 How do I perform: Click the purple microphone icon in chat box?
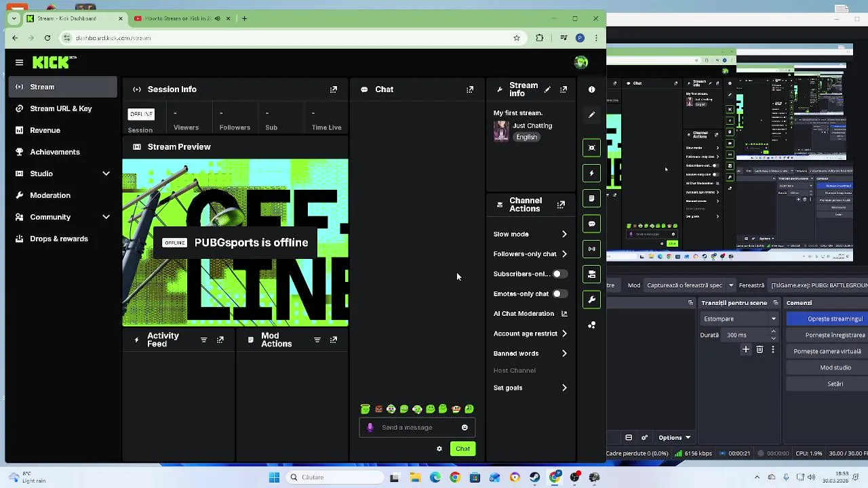(370, 428)
